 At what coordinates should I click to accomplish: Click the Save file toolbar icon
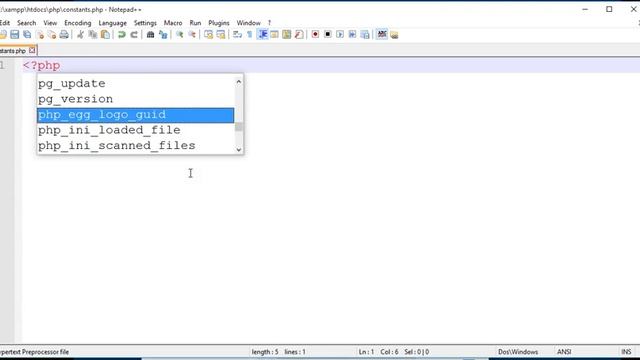[15, 35]
